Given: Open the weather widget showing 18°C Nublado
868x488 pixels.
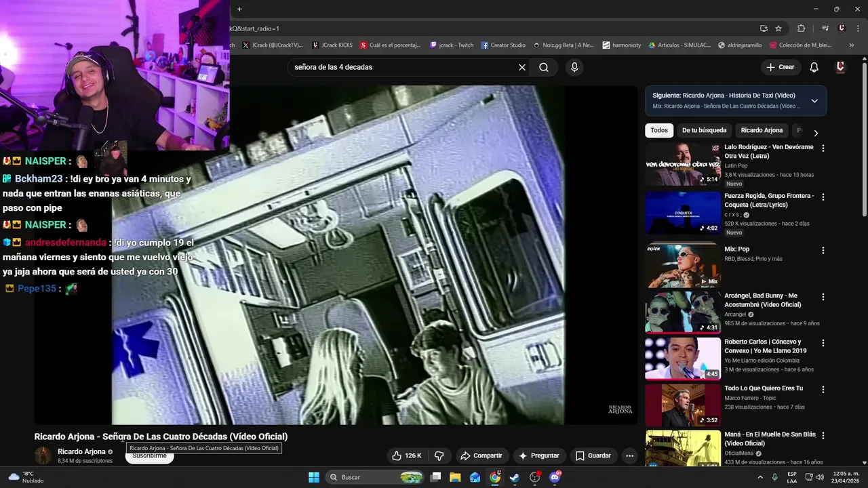Looking at the screenshot, I should [26, 477].
